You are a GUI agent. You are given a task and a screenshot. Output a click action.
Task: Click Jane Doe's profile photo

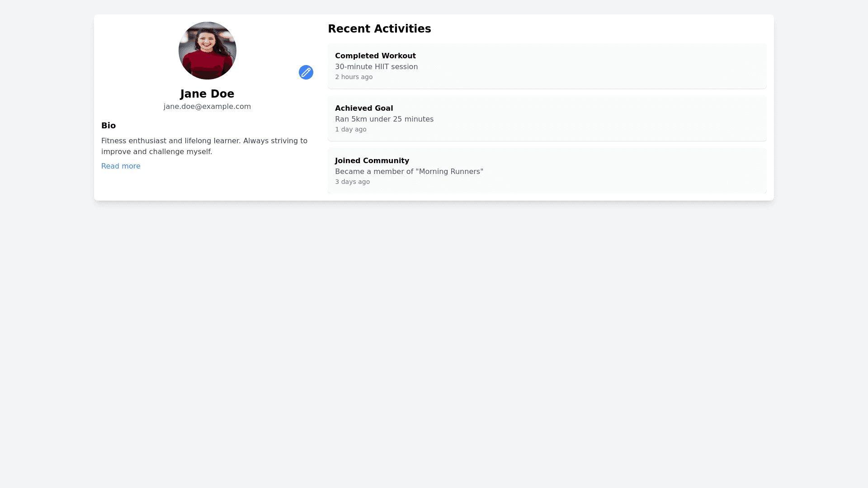point(208,51)
